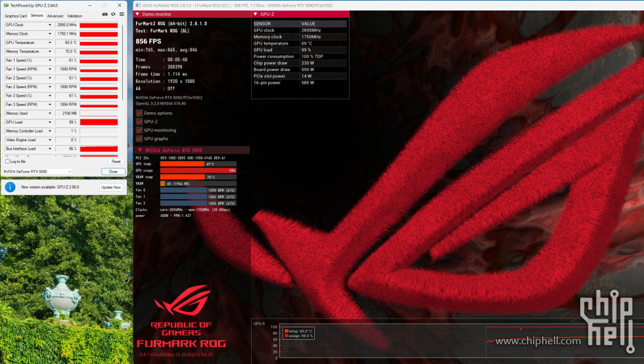The image size is (644, 364).
Task: Click the PCIe slot power 14 W row
Action: pyautogui.click(x=300, y=76)
